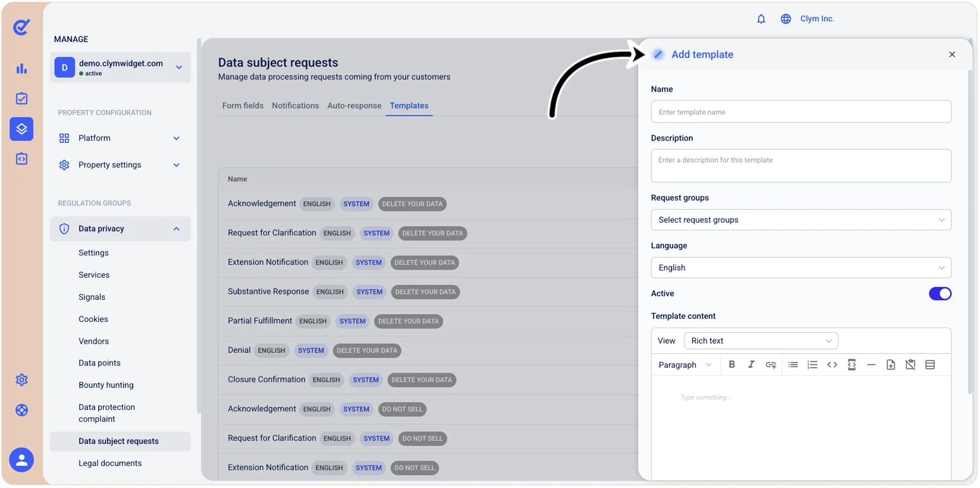Click the Template content typing area
The image size is (980, 488).
click(x=801, y=428)
